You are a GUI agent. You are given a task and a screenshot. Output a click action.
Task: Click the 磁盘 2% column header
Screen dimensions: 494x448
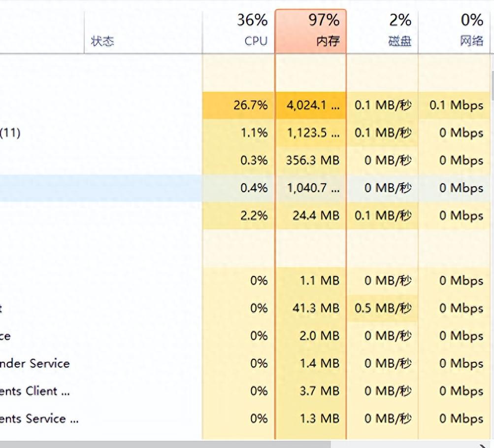pyautogui.click(x=382, y=32)
